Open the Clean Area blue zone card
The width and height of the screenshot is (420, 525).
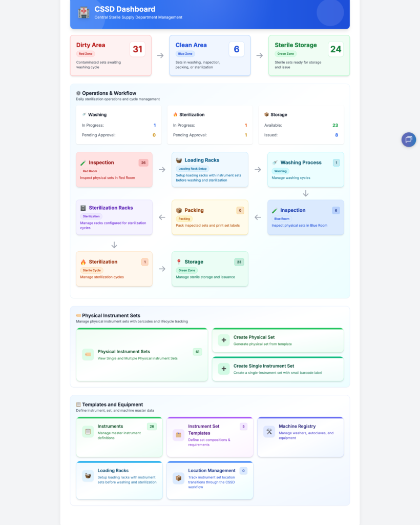tap(210, 55)
